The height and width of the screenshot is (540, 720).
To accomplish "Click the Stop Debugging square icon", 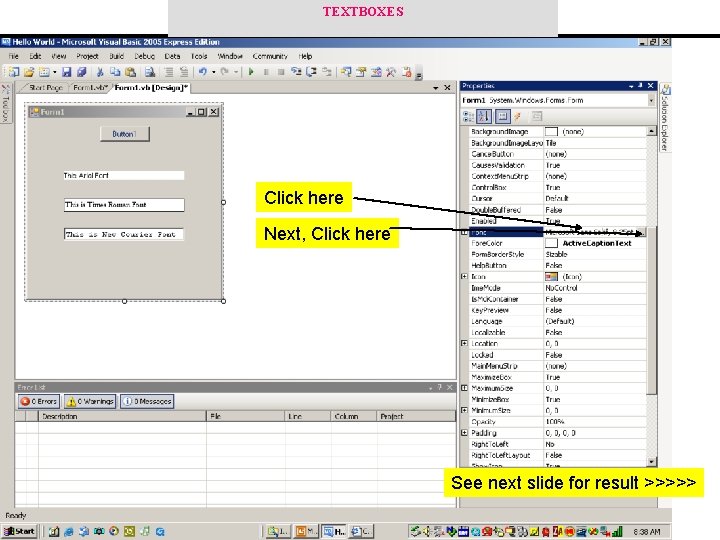I will 281,72.
